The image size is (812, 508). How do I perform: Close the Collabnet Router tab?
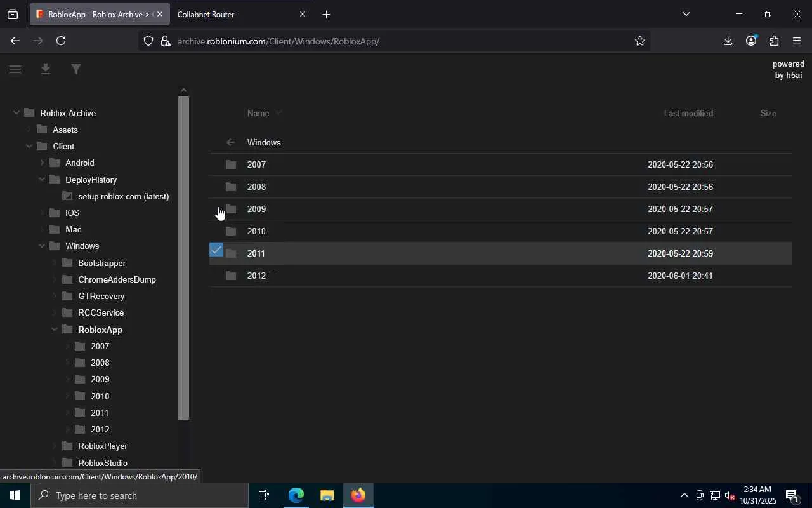pyautogui.click(x=302, y=14)
